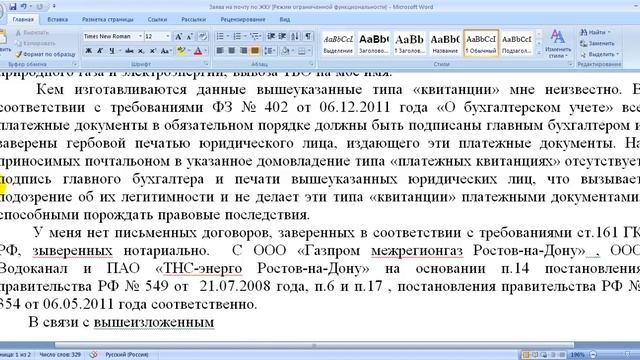Decrease font size with shrink button
Viewport: 640px width, 360px height.
click(189, 37)
